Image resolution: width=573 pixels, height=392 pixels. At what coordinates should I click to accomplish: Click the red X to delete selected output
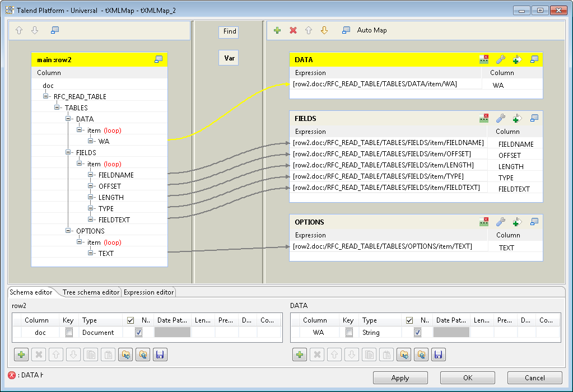click(293, 30)
